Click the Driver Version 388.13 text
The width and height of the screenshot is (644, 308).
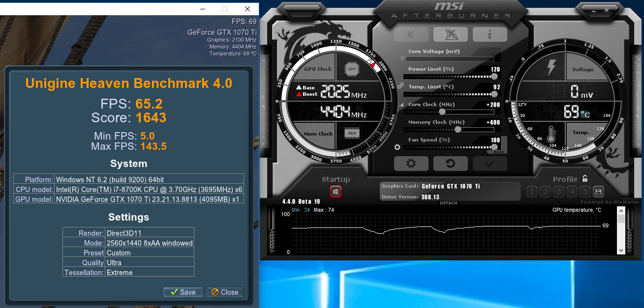coord(430,197)
